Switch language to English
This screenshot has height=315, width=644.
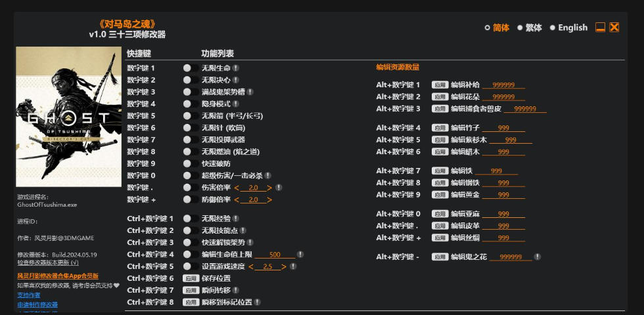tap(568, 28)
